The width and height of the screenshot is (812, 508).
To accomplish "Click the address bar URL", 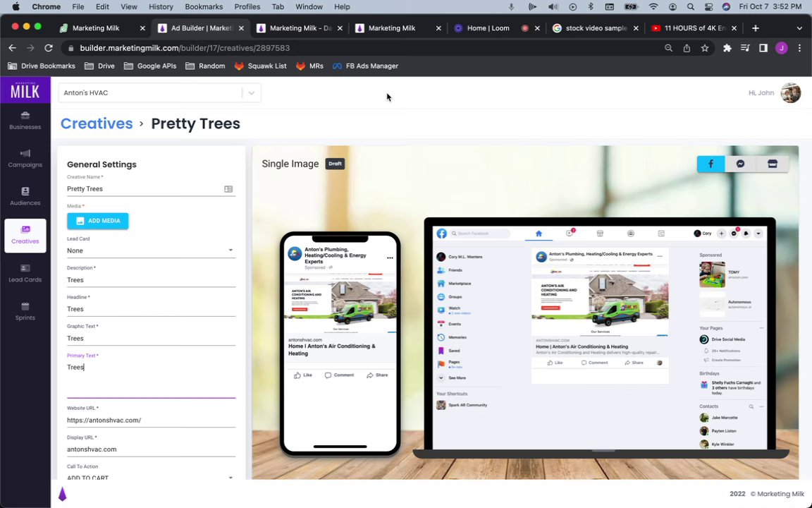I will (185, 48).
